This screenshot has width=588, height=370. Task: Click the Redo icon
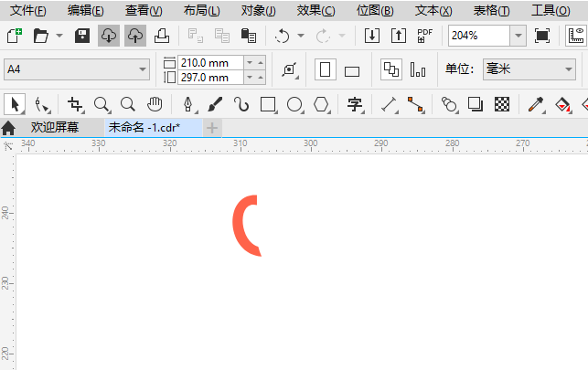pos(323,36)
